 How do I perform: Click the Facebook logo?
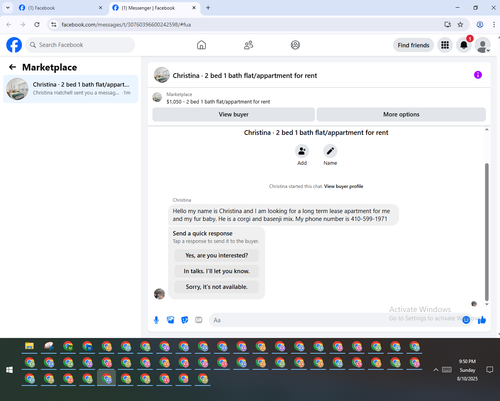click(14, 45)
